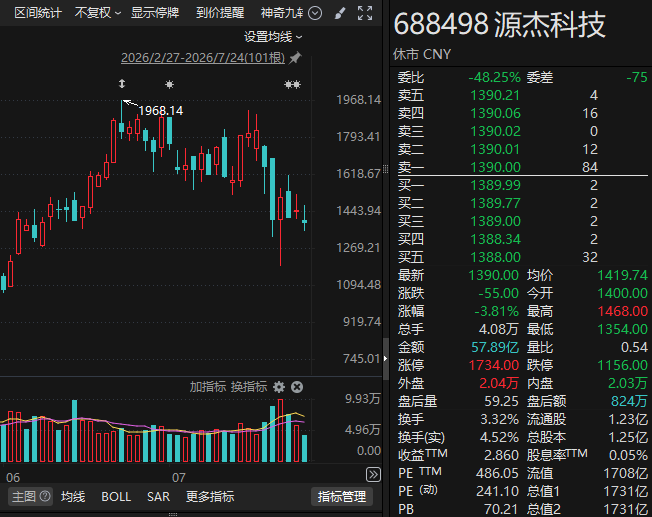Enter fullscreen chart mode icon
The width and height of the screenshot is (652, 517).
365,13
